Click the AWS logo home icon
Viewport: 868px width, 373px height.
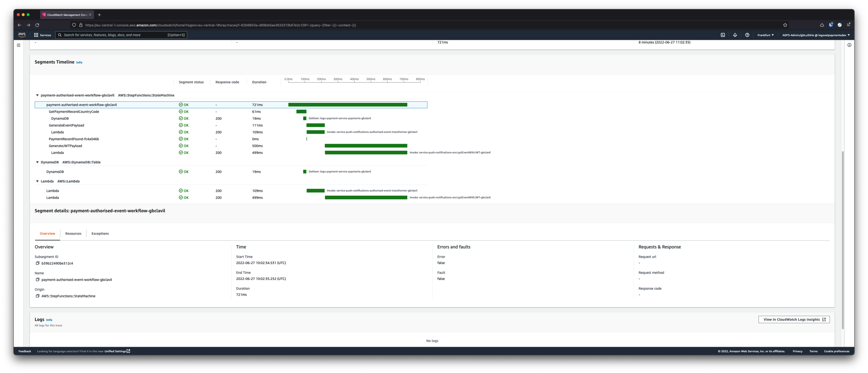point(22,35)
